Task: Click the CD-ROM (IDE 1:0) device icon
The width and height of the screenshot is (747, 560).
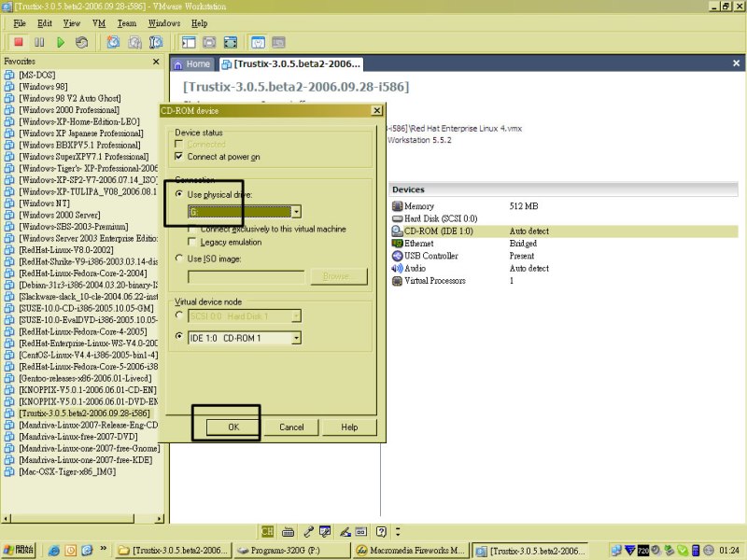Action: [x=397, y=231]
